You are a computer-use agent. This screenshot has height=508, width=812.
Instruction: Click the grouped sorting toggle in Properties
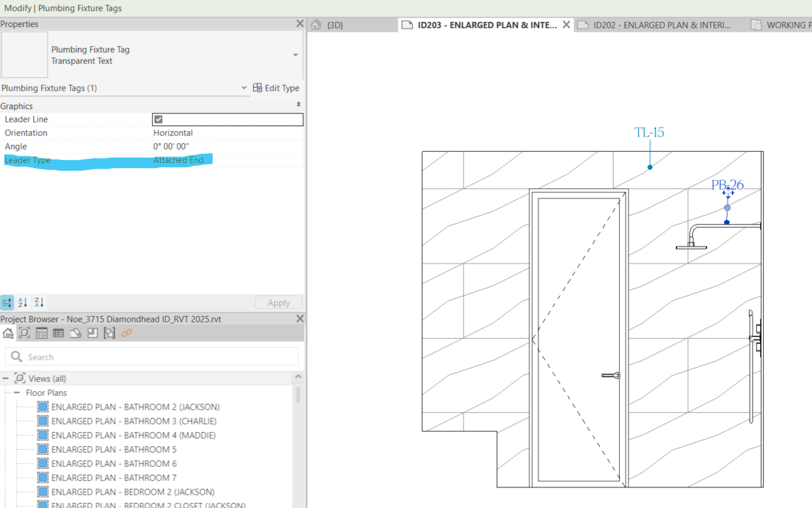click(x=7, y=302)
